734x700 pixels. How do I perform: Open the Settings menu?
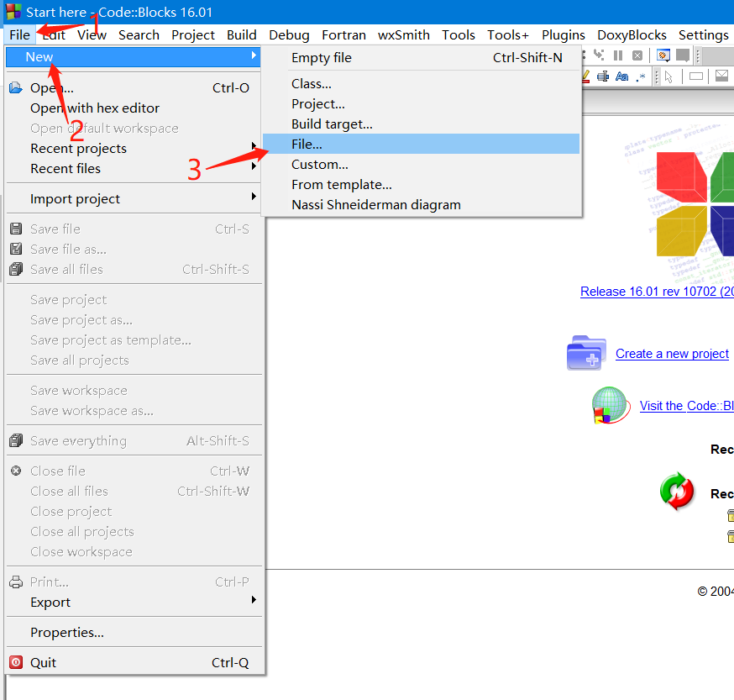click(x=703, y=35)
